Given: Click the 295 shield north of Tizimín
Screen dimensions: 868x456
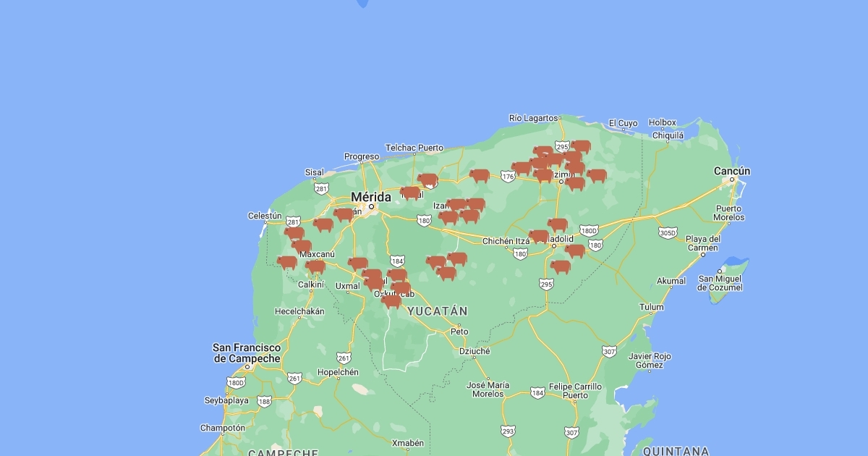Looking at the screenshot, I should pyautogui.click(x=562, y=146).
